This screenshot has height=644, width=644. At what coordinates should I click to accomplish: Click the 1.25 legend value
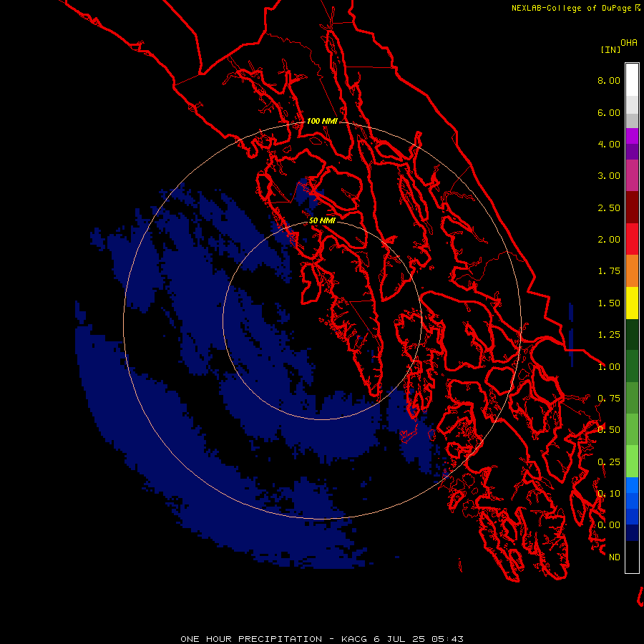(x=609, y=335)
